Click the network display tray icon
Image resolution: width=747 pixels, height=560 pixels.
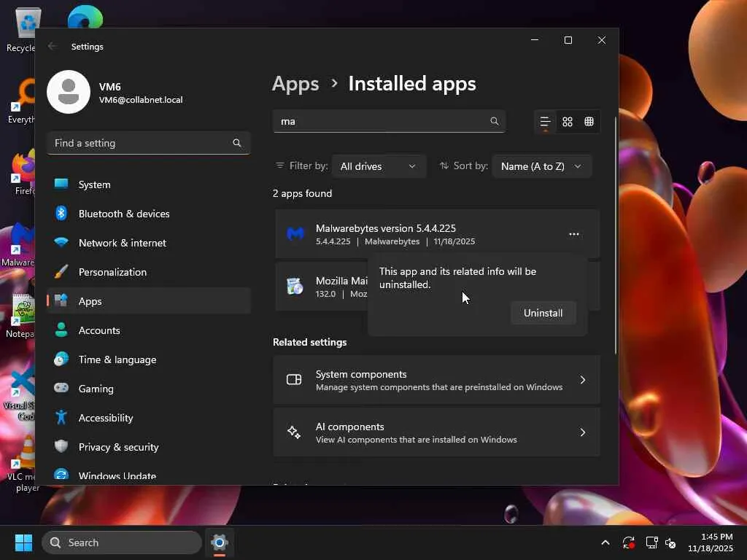[x=651, y=542]
